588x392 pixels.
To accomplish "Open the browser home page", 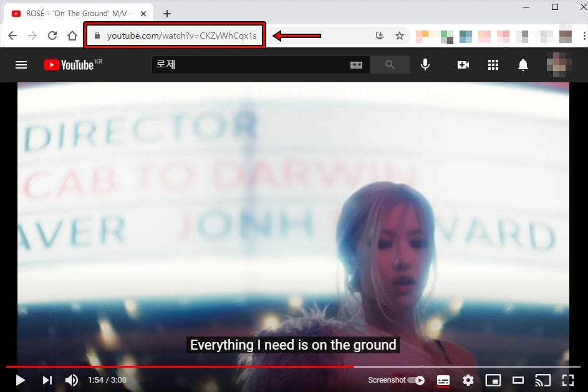I will click(72, 36).
